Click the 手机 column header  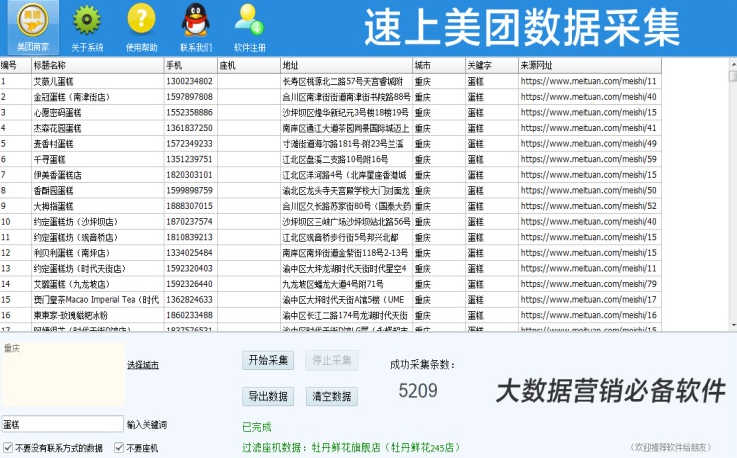pyautogui.click(x=188, y=65)
